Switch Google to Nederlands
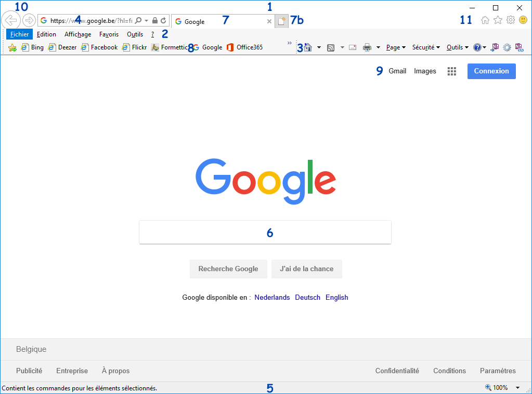Image resolution: width=532 pixels, height=394 pixels. coord(272,298)
